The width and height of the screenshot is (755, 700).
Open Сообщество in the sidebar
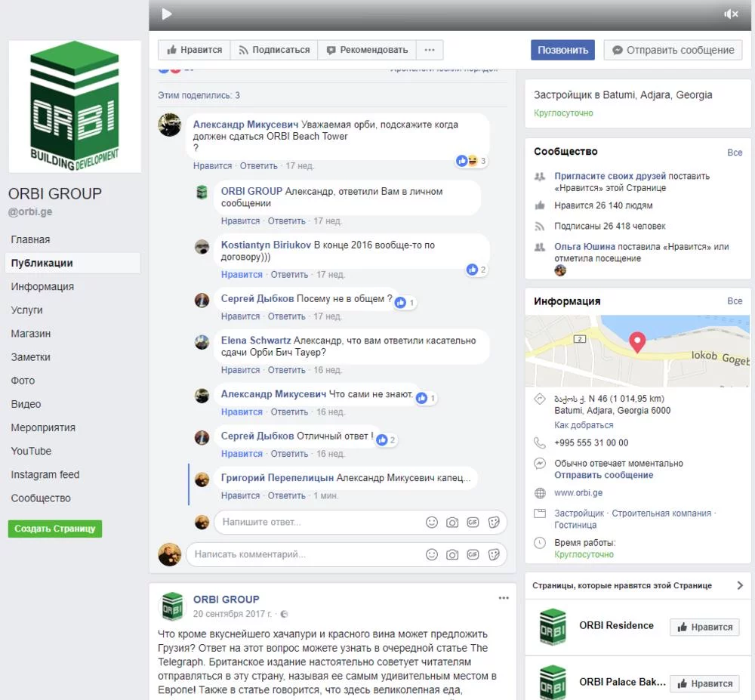pyautogui.click(x=41, y=498)
